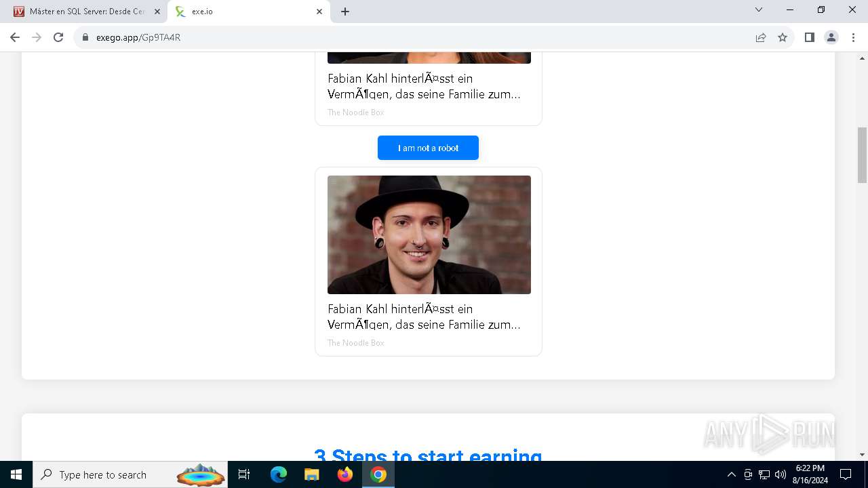Open the Chrome profile avatar

click(x=831, y=37)
